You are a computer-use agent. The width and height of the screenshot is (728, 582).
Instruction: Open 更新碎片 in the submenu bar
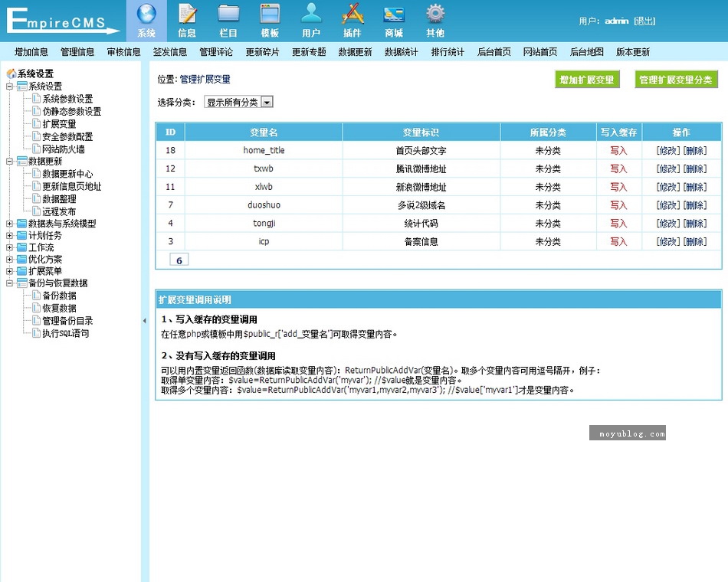263,52
